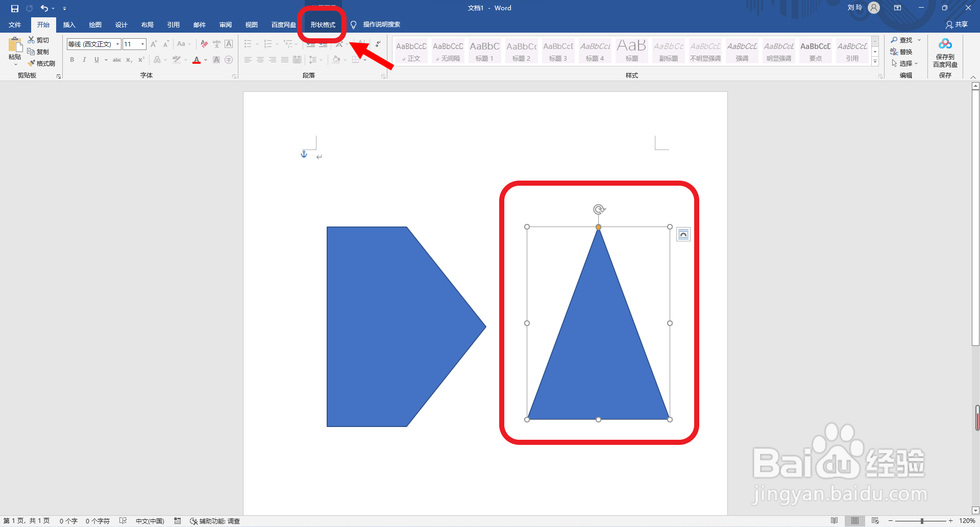The width and height of the screenshot is (980, 527).
Task: Click the text highlight color pen
Action: click(x=177, y=60)
